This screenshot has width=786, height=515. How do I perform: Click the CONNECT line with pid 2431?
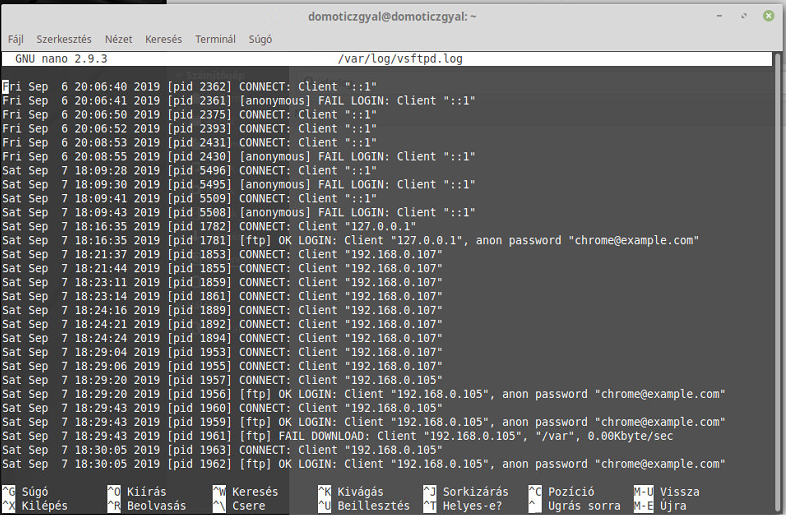tap(189, 143)
